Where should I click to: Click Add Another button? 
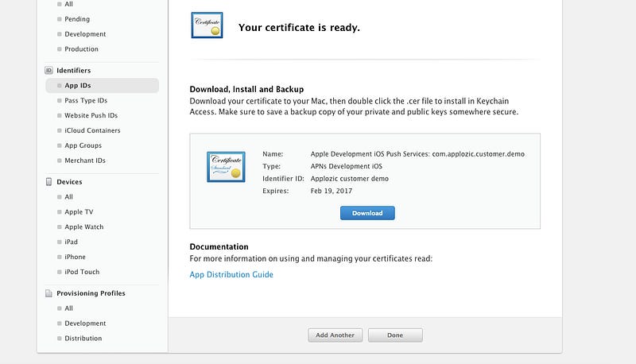[335, 335]
